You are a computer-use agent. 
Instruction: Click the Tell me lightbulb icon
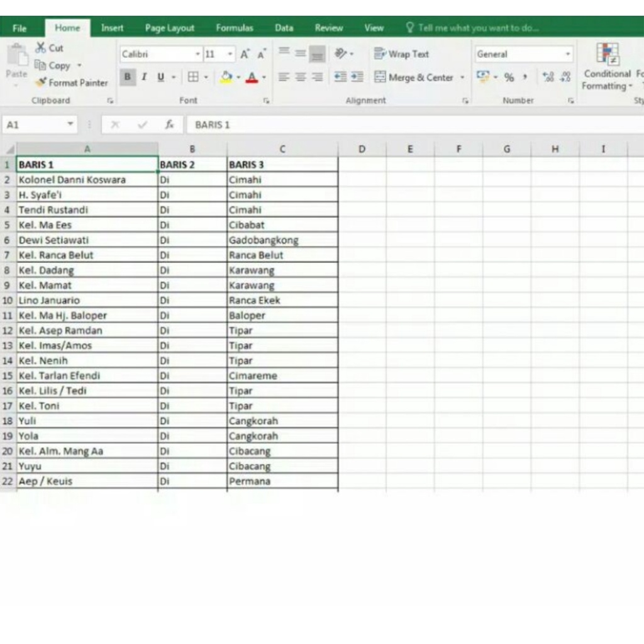tap(409, 28)
